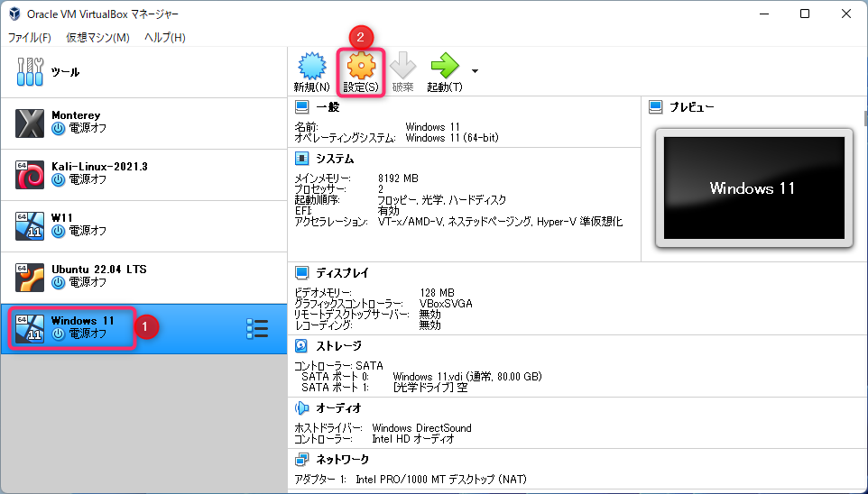Click the プレビュー heading text

pos(692,107)
